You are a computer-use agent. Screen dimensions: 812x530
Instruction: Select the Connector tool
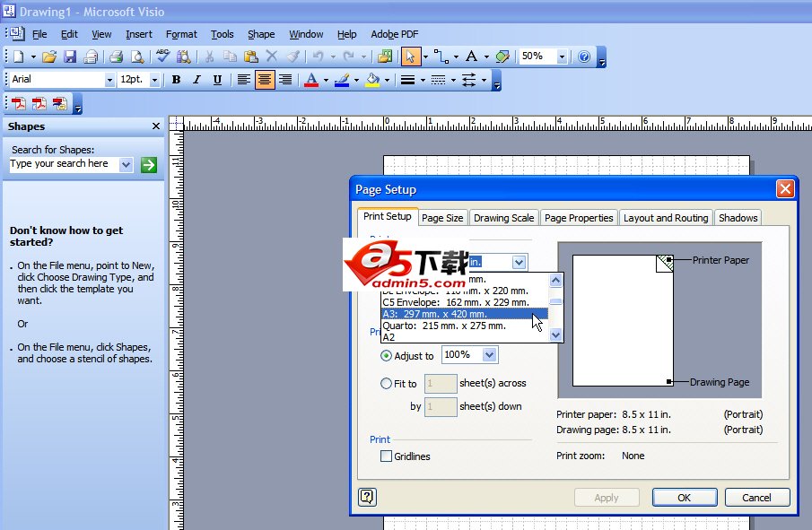coord(441,56)
